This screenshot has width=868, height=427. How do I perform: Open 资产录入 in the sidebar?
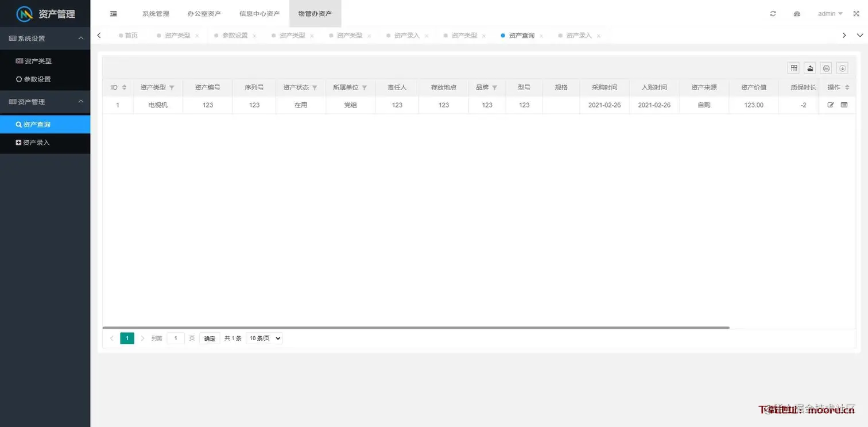(45, 143)
